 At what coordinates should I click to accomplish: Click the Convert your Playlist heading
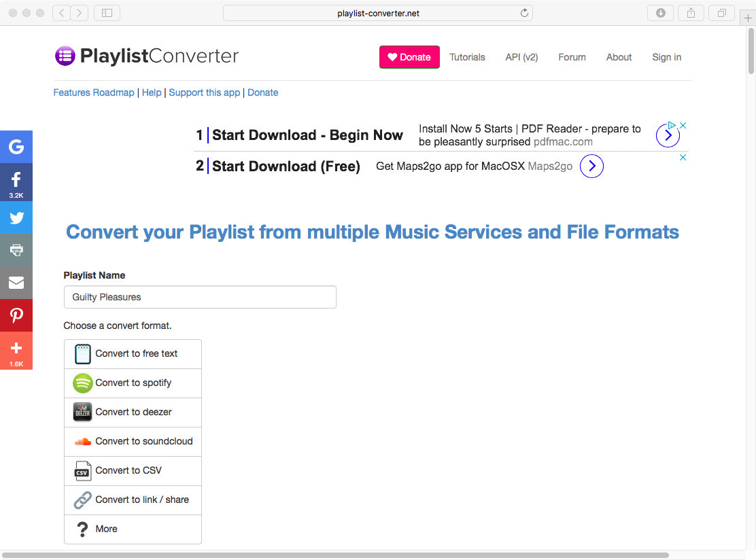tap(372, 232)
